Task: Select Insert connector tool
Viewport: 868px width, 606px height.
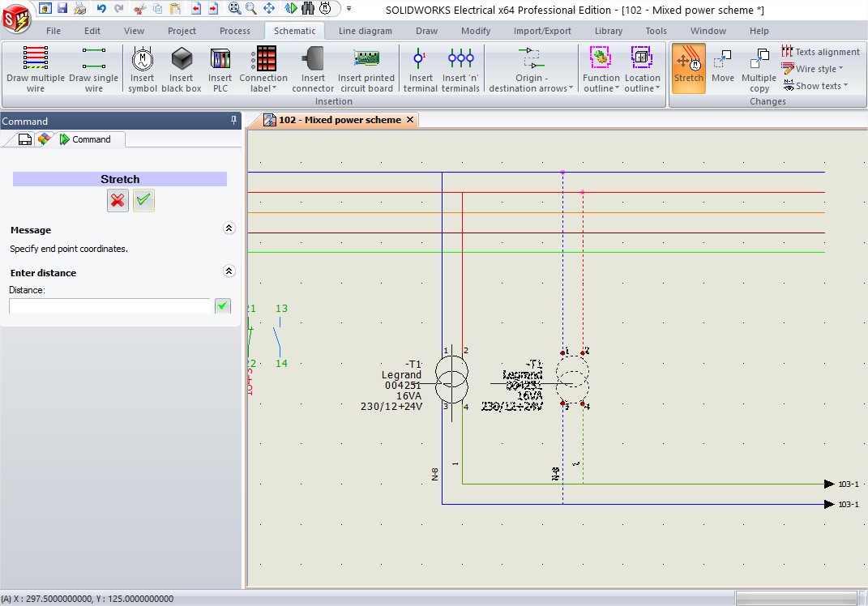Action: (313, 68)
